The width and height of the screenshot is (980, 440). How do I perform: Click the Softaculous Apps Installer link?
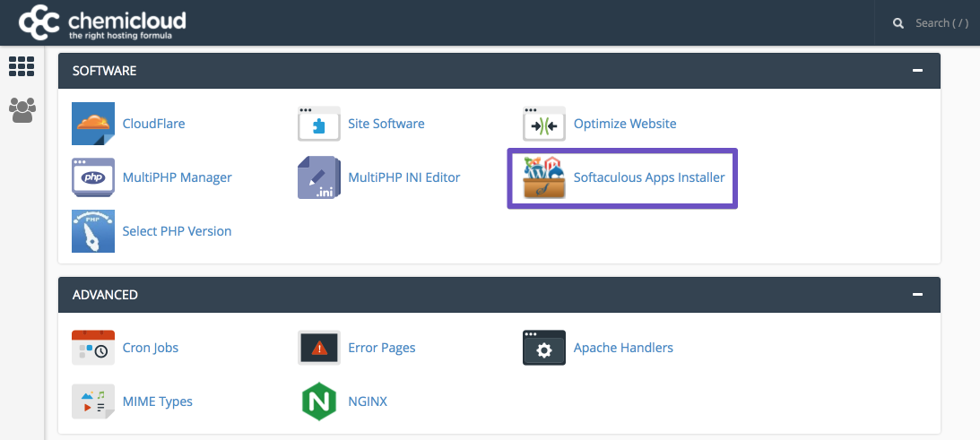pos(649,177)
